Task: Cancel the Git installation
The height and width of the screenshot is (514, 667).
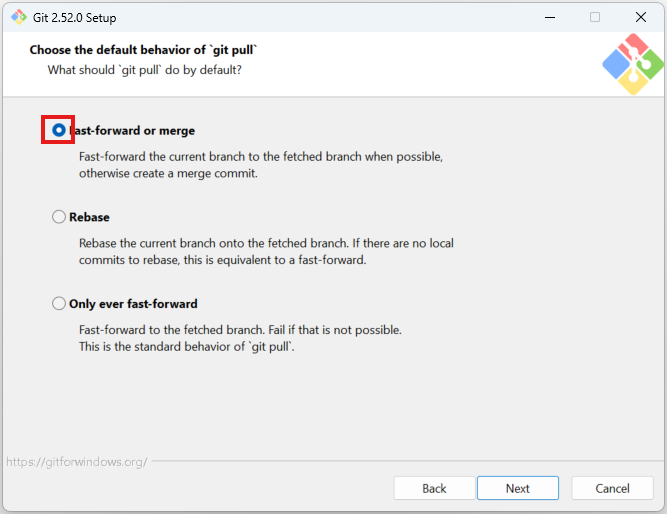Action: coord(612,488)
